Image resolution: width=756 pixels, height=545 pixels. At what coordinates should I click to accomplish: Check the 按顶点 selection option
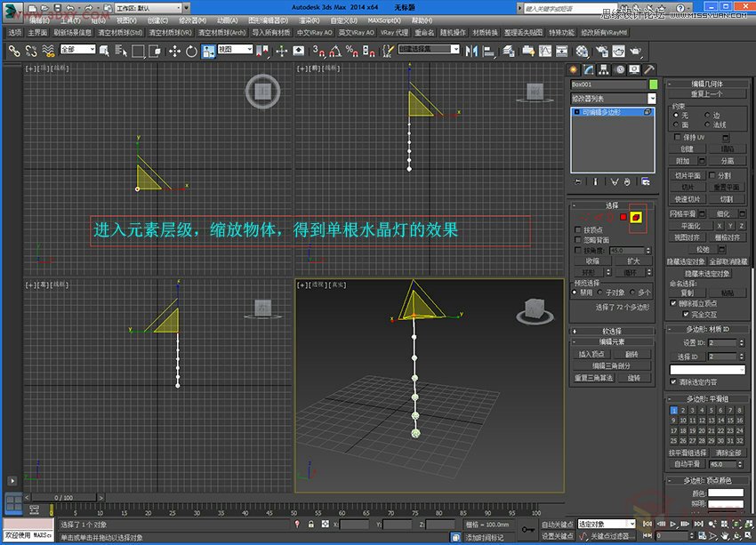click(x=576, y=230)
